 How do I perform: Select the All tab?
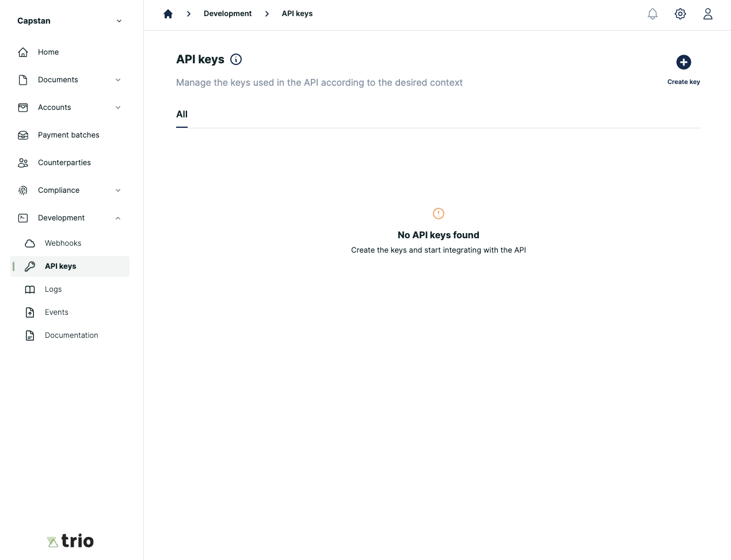[182, 115]
